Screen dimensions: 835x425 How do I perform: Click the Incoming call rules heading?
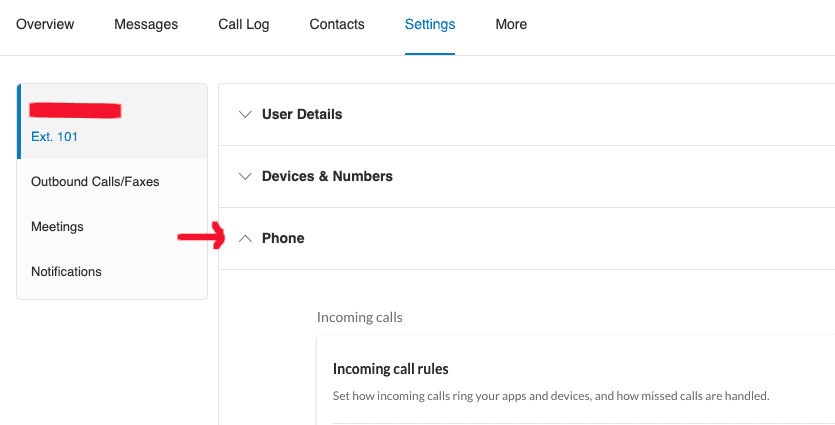(x=390, y=369)
